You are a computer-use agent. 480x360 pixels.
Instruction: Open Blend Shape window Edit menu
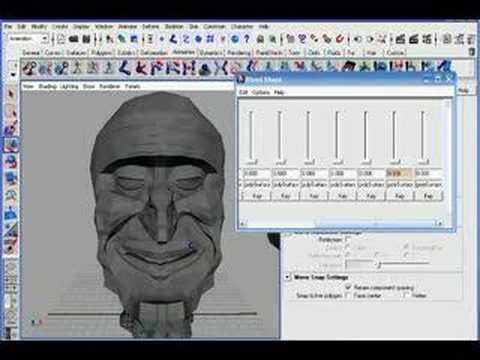pos(244,92)
